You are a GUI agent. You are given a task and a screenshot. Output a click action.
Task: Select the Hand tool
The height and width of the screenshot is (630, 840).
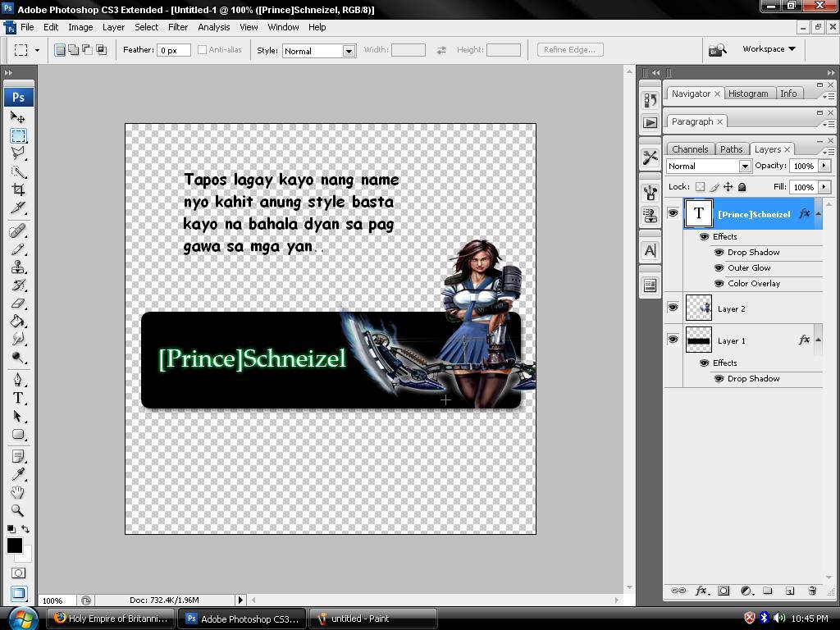[x=18, y=492]
